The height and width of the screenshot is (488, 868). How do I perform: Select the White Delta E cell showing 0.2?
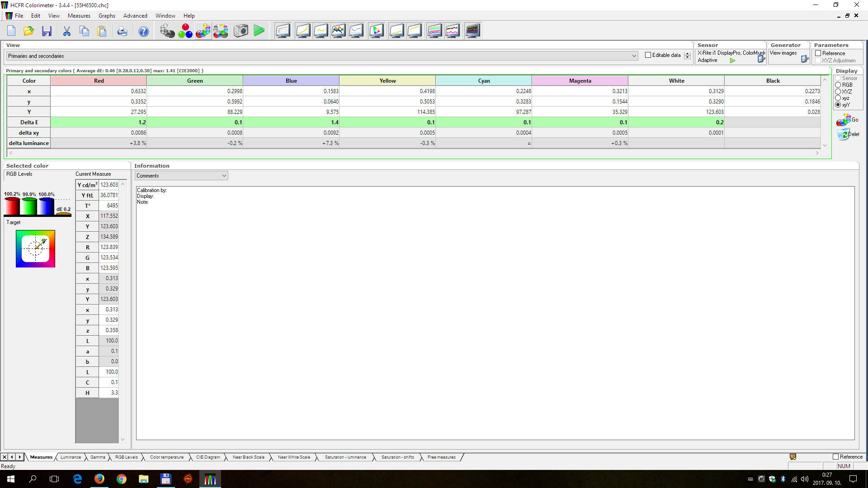pyautogui.click(x=676, y=122)
